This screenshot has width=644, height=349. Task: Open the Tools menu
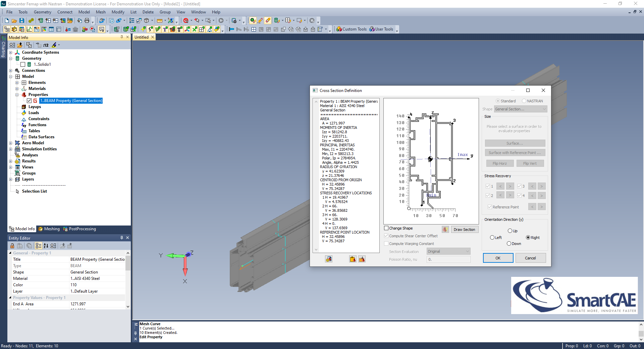click(23, 12)
